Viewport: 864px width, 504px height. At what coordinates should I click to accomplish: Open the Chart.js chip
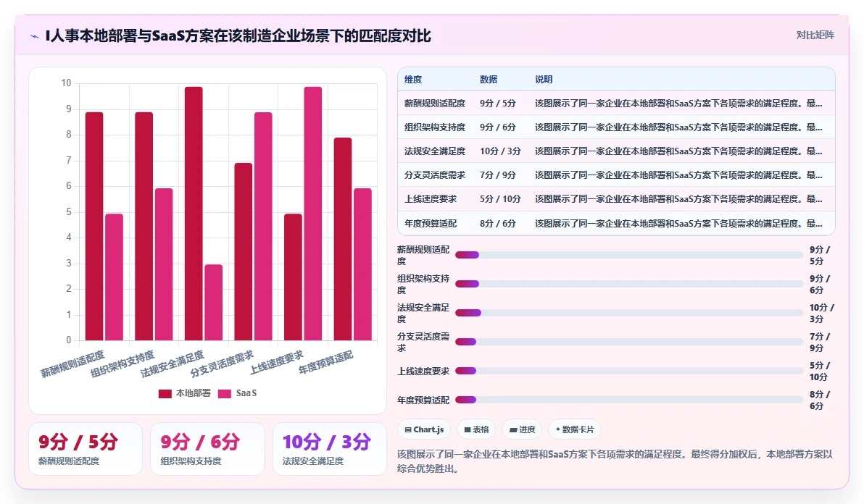(x=424, y=429)
